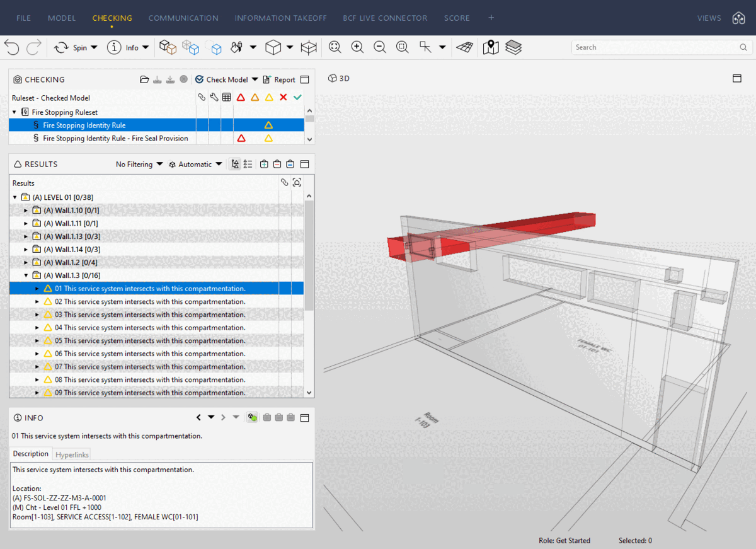Select Fire Stopping Identity Rule - Fire Seal Provision
This screenshot has height=549, width=756.
coord(115,139)
